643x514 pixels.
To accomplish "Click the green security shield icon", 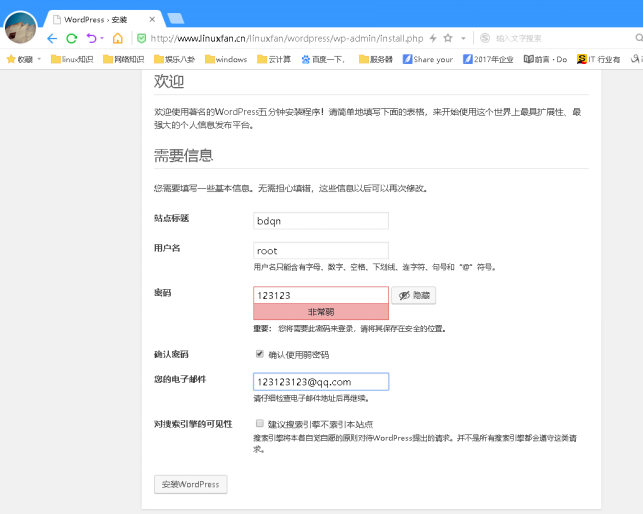I will pyautogui.click(x=141, y=39).
